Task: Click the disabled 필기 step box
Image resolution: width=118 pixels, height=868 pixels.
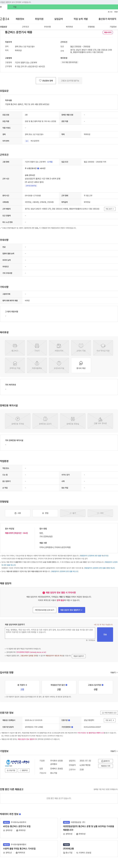Action: click(x=73, y=513)
